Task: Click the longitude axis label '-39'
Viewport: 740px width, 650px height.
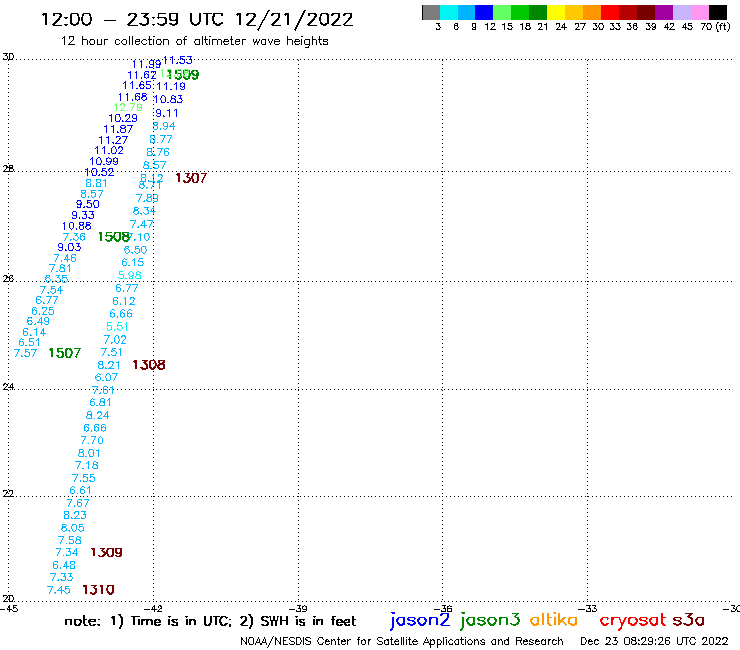Action: point(298,608)
